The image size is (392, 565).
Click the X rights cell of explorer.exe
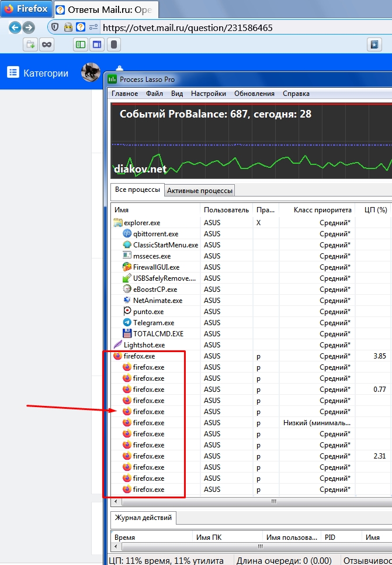pos(258,223)
